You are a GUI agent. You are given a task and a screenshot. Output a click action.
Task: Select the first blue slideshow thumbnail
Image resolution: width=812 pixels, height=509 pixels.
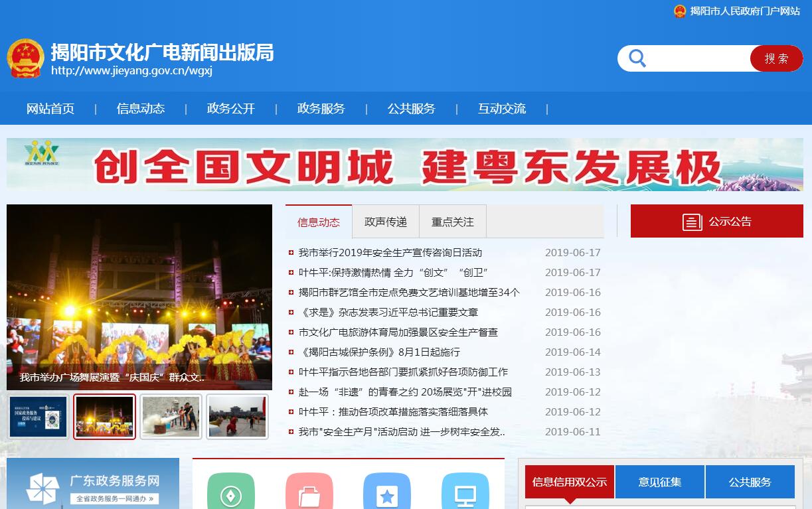39,417
